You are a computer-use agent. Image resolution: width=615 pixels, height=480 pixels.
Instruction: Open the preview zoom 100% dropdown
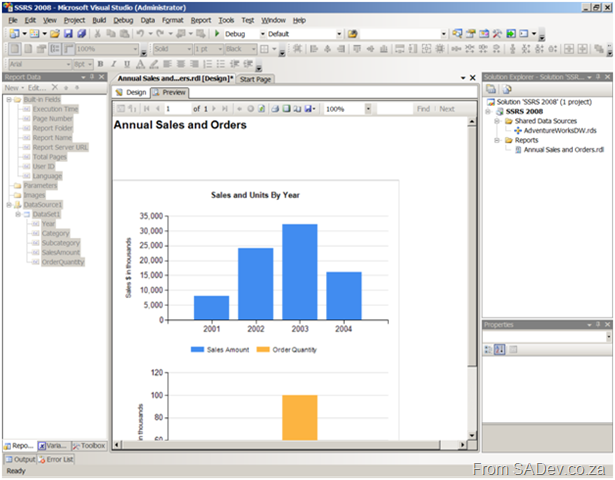[x=368, y=109]
